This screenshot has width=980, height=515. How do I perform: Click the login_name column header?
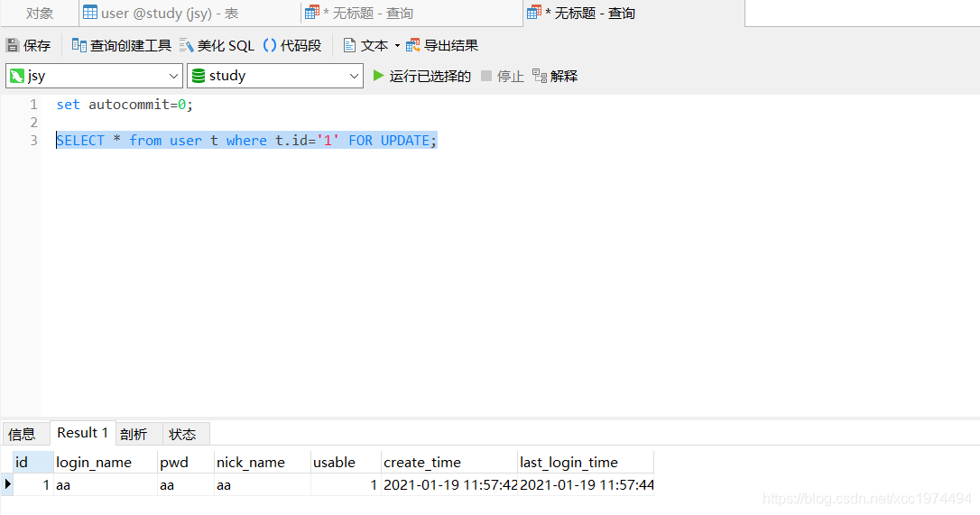click(x=106, y=463)
